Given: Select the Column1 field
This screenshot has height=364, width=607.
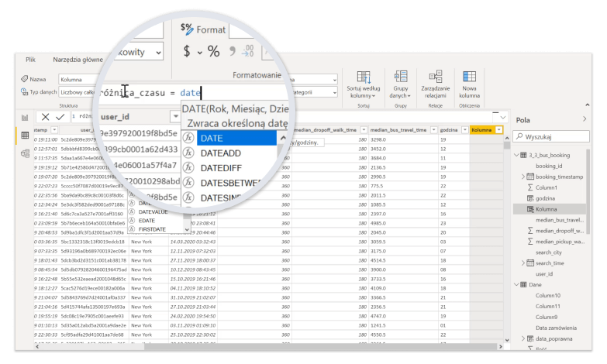Looking at the screenshot, I should (x=547, y=187).
